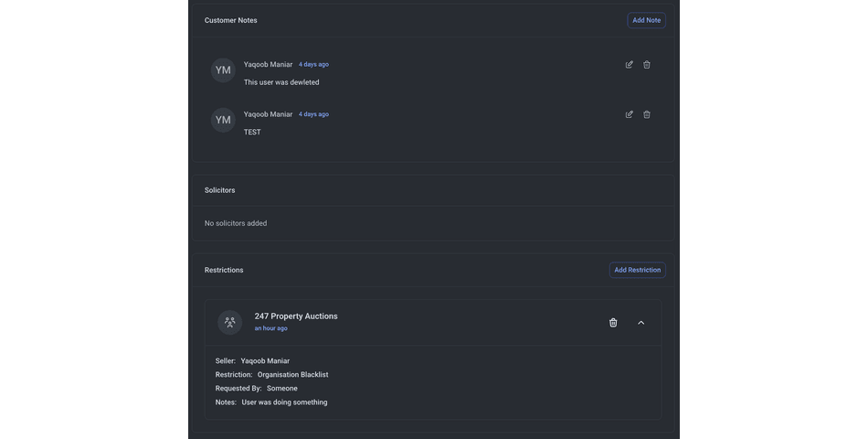Delete the "TEST" customer note

[647, 114]
